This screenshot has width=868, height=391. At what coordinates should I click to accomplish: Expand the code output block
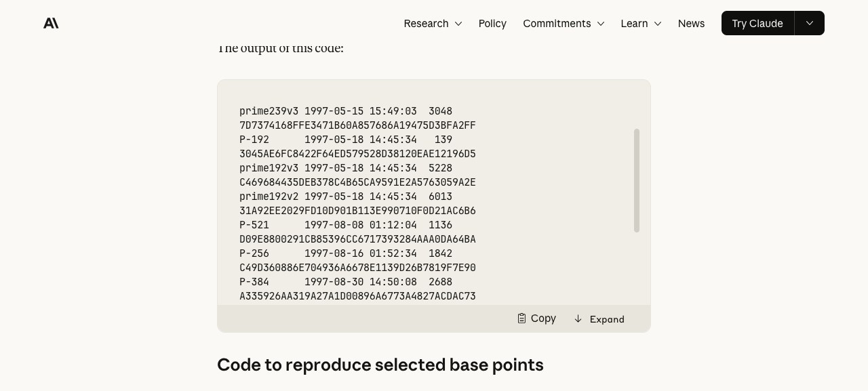599,318
